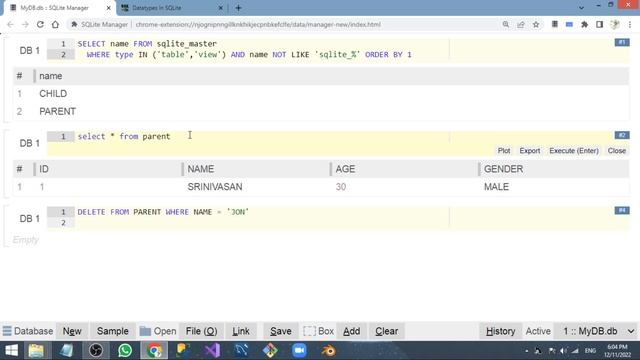This screenshot has height=360, width=640.
Task: Select the MALE cell
Action: click(x=496, y=187)
